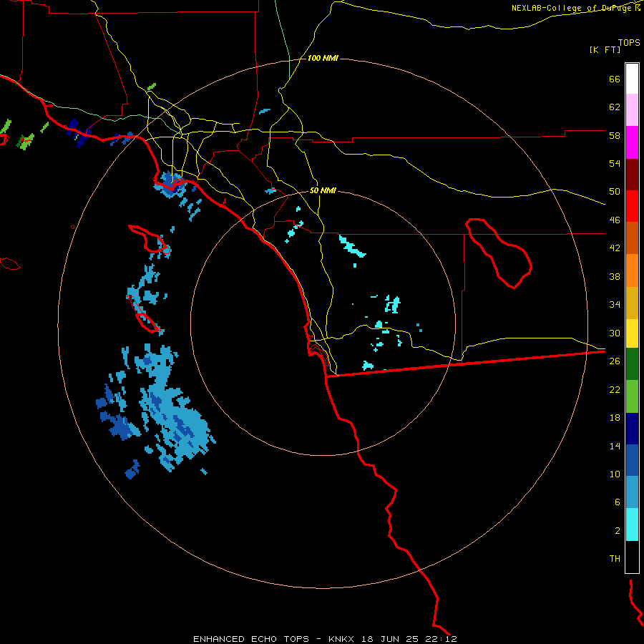Select the light green legend swatch
Screen dimensions: 644x644
click(632, 396)
